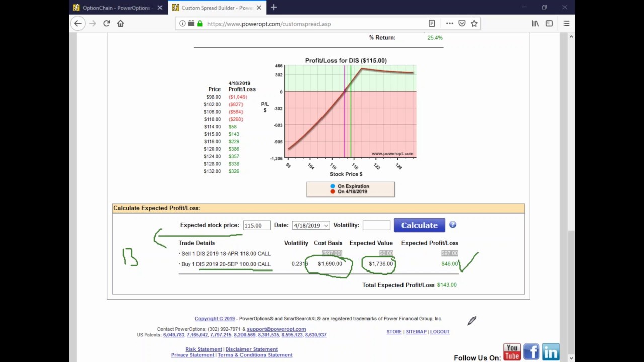Open the STORE link in the footer

pos(394,332)
